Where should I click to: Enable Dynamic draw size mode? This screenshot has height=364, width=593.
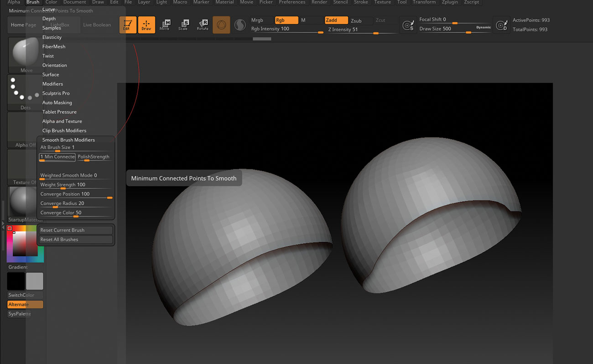coord(483,27)
